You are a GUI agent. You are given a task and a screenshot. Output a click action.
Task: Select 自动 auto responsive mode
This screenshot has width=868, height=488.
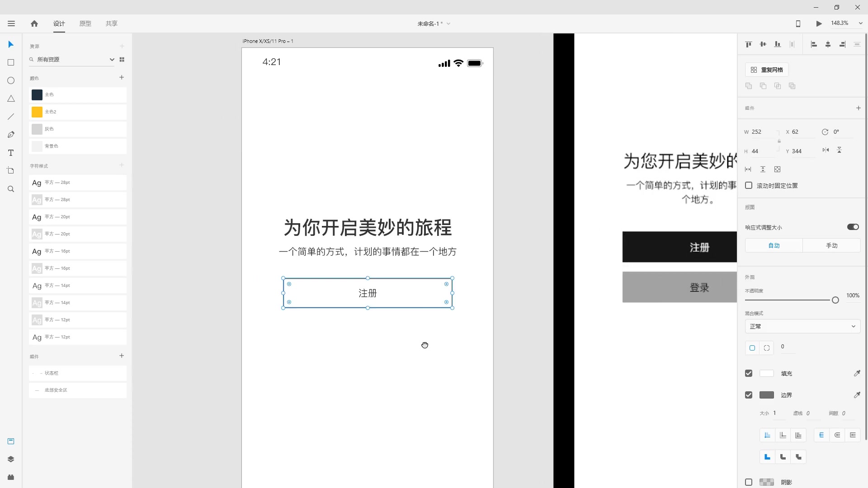tap(774, 245)
